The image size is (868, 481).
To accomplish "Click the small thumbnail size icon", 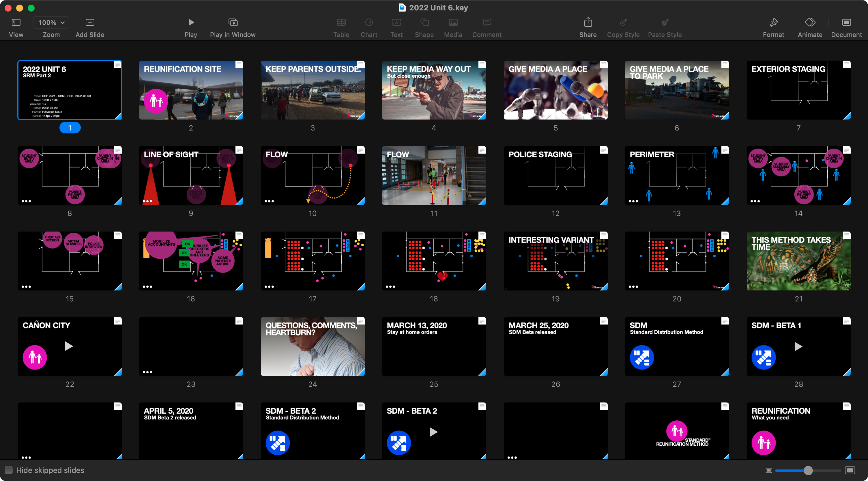I will coord(769,470).
